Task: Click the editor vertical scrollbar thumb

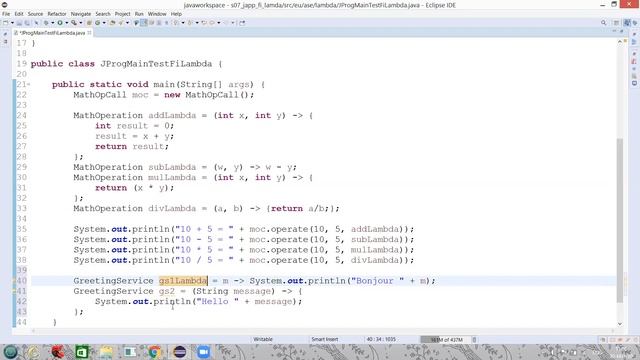Action: click(x=620, y=220)
